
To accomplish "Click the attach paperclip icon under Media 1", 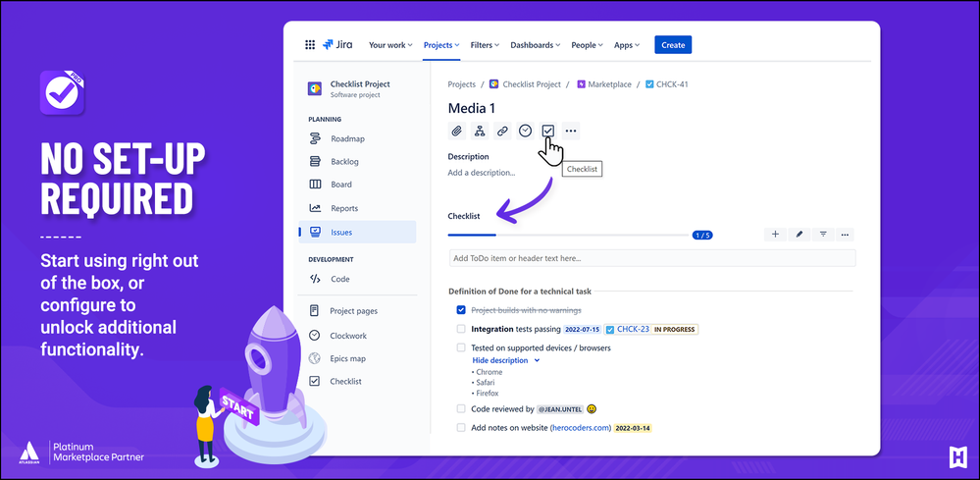I will point(457,131).
